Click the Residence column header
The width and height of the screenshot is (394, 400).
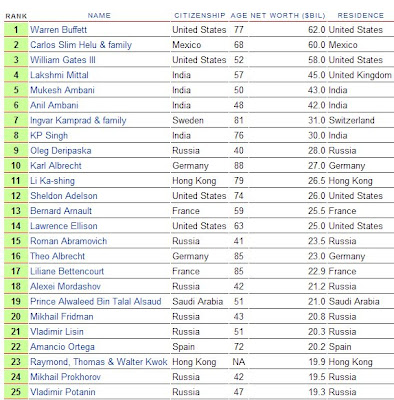tap(361, 15)
